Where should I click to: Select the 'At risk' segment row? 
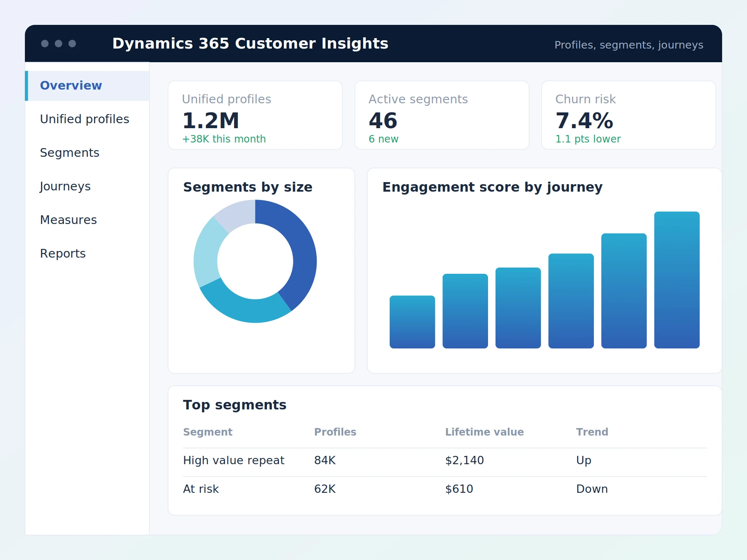[445, 491]
